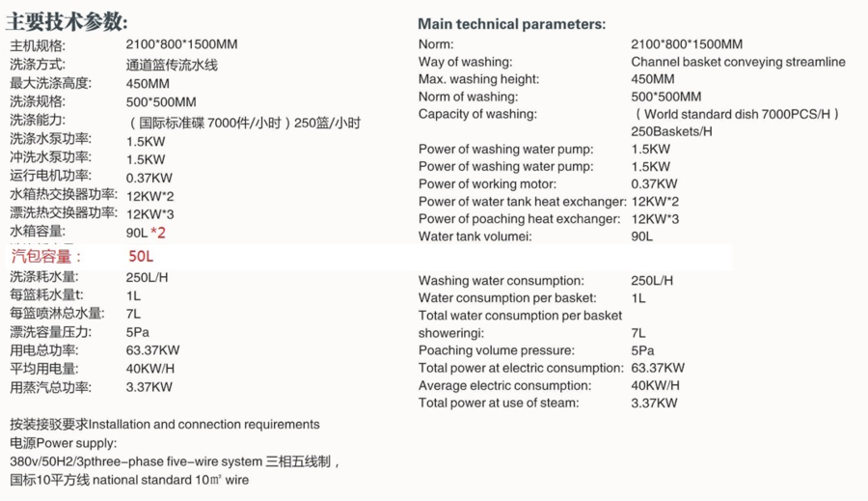Click Power of water tank heat exchanger
The height and width of the screenshot is (501, 868).
tap(522, 201)
